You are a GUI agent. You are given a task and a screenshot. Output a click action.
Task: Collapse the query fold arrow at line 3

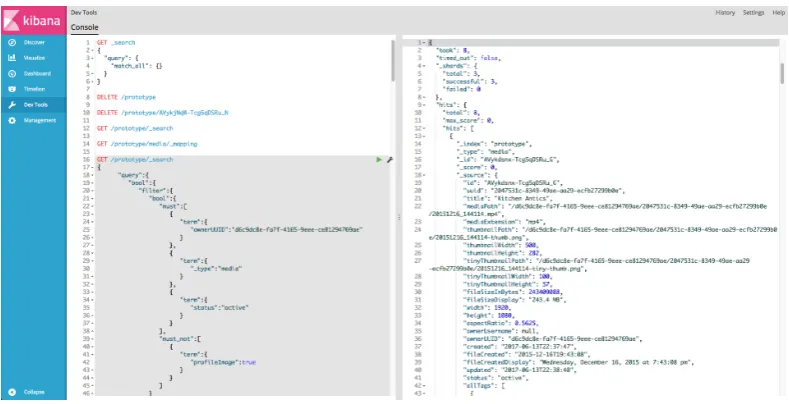click(x=93, y=58)
